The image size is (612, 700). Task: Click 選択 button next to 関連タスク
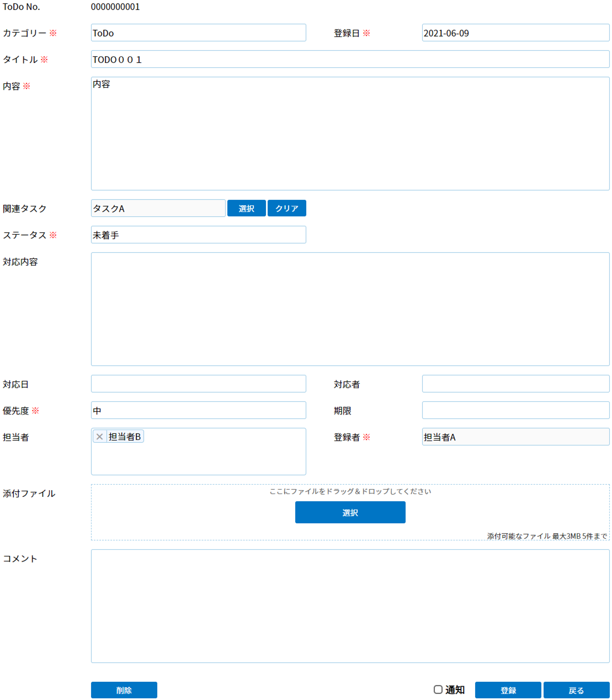tap(246, 209)
